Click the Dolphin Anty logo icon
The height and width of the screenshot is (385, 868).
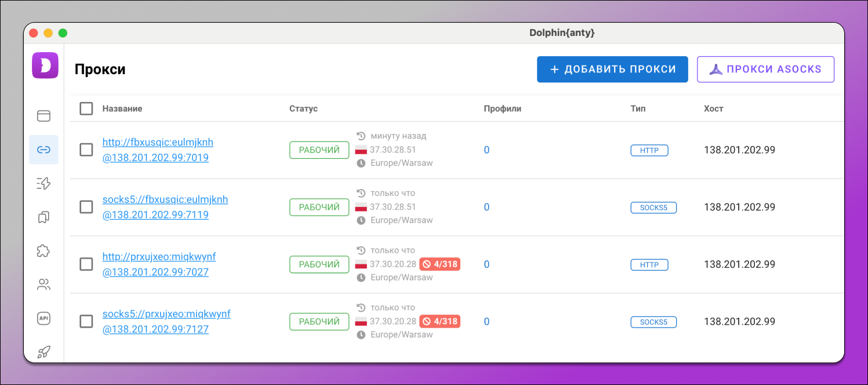click(45, 65)
